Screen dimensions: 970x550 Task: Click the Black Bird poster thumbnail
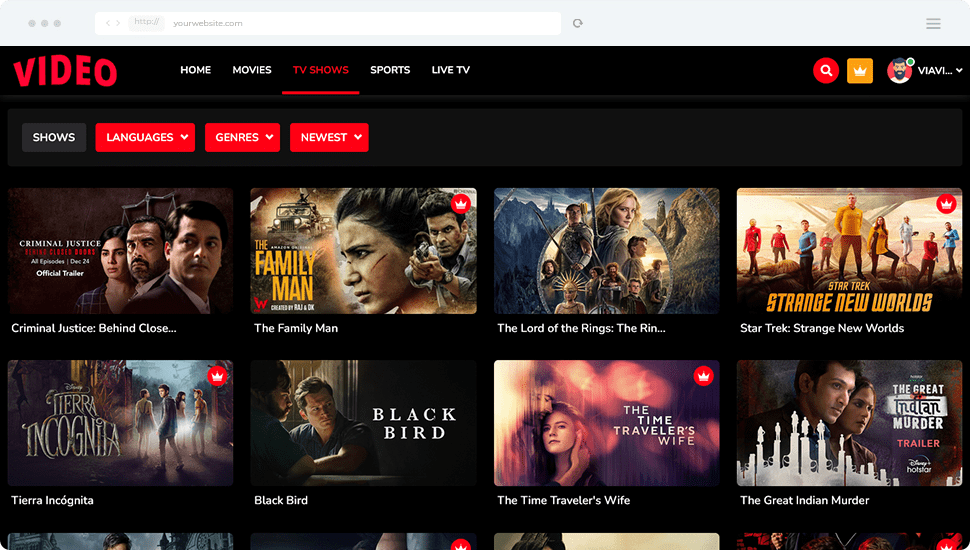(364, 423)
